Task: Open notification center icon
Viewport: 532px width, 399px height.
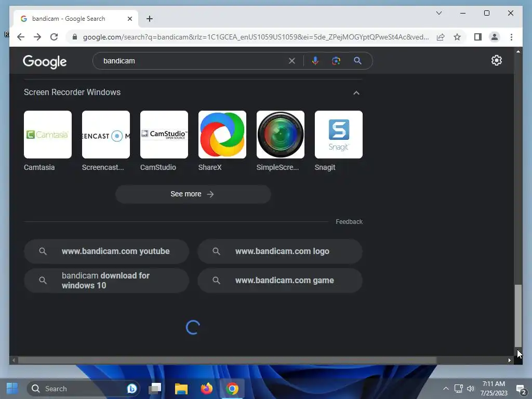Action: pyautogui.click(x=521, y=389)
